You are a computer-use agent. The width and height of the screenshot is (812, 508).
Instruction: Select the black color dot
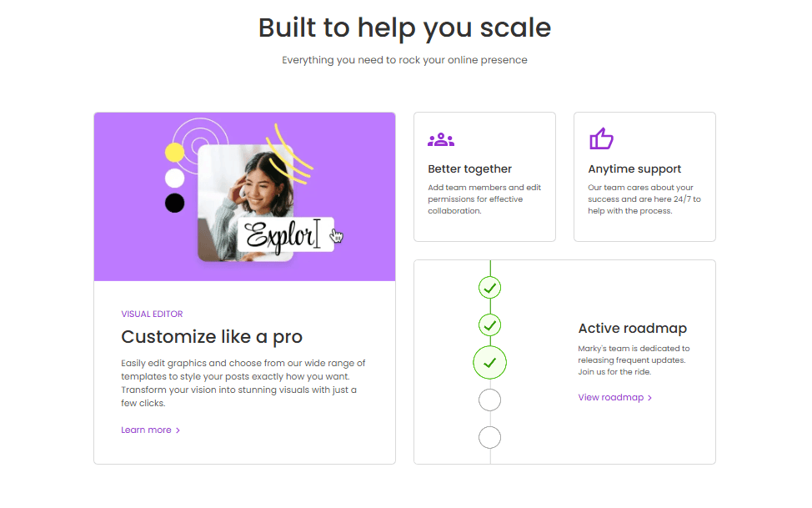174,203
